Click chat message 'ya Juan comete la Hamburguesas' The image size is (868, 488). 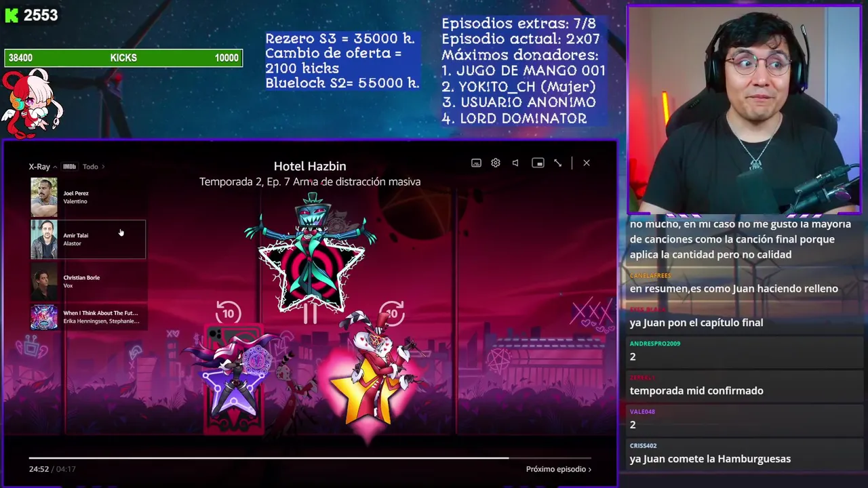click(710, 459)
